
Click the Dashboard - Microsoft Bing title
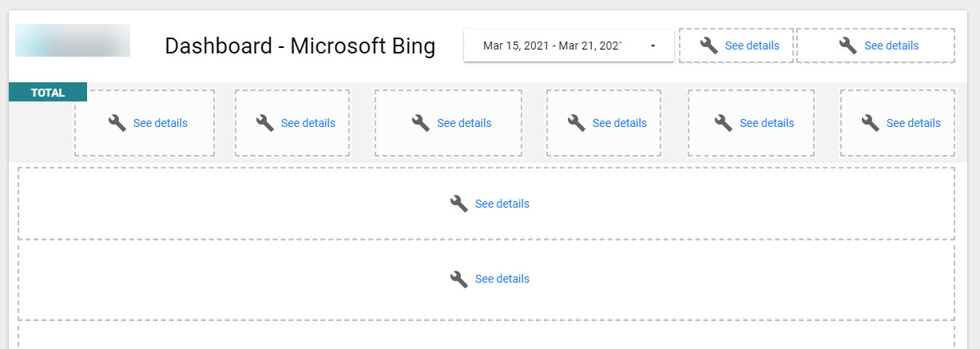300,46
